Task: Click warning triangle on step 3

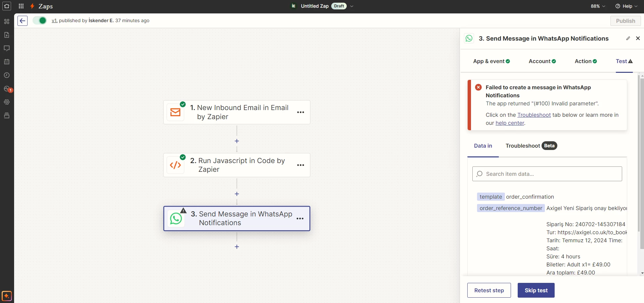Action: tap(183, 211)
